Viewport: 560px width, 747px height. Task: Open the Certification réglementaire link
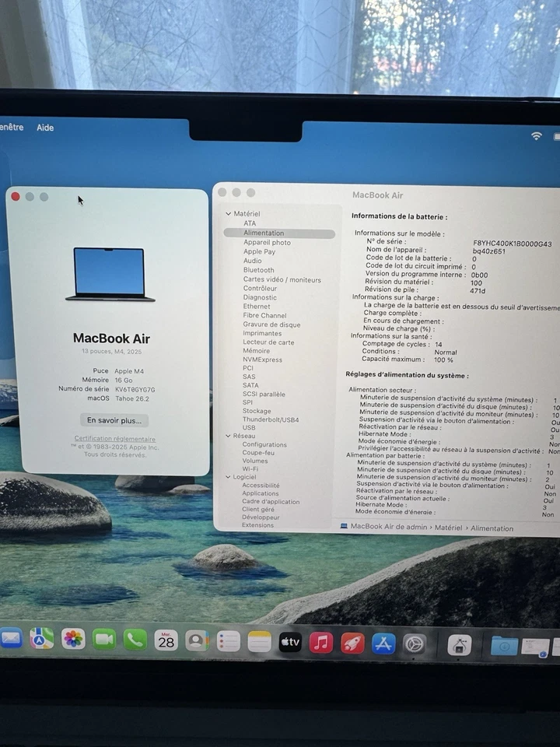(x=115, y=439)
